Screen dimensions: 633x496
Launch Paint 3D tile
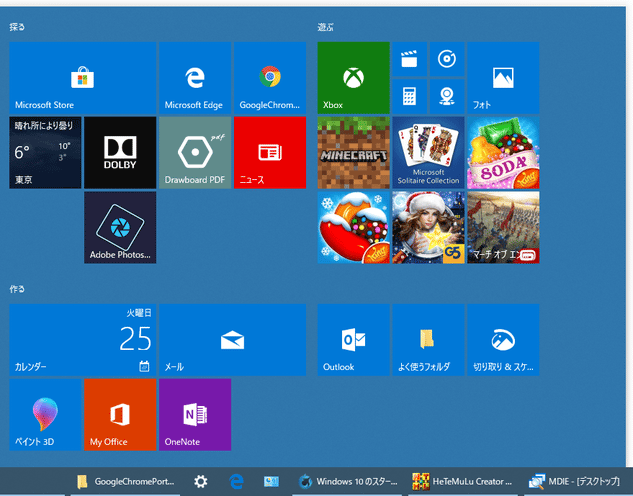point(45,414)
